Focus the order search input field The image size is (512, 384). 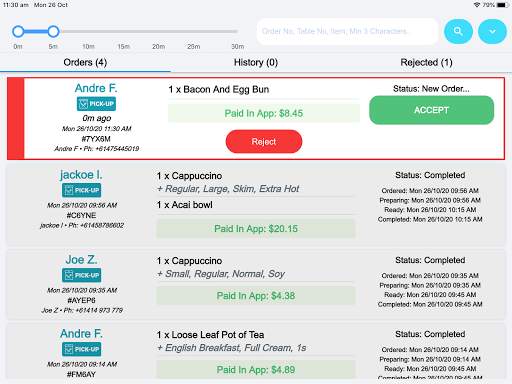pyautogui.click(x=347, y=31)
